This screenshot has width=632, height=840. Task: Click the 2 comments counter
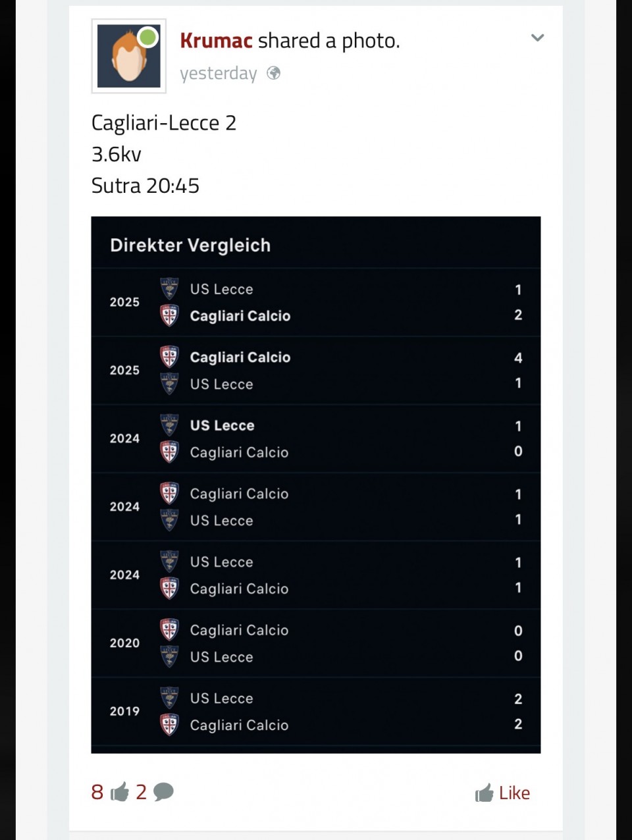coord(141,792)
